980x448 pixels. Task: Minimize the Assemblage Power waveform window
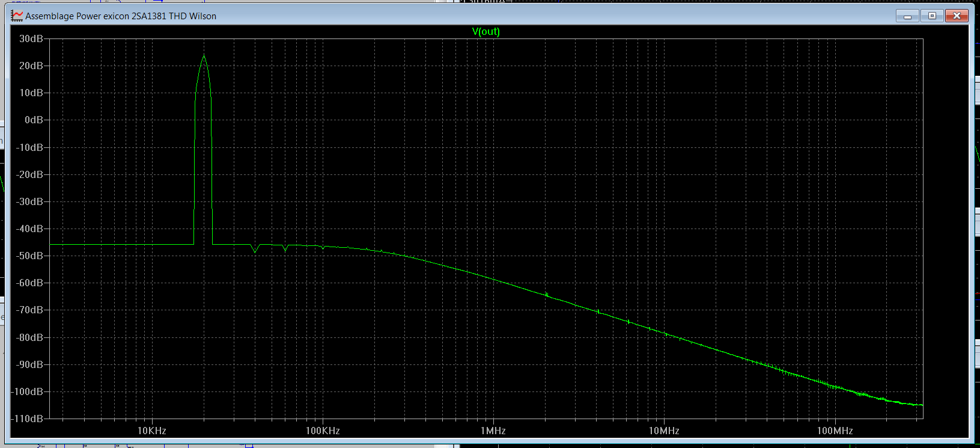907,16
